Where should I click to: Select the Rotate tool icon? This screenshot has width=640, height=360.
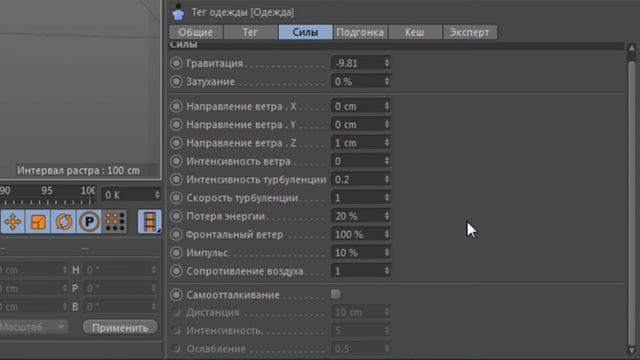[x=64, y=222]
